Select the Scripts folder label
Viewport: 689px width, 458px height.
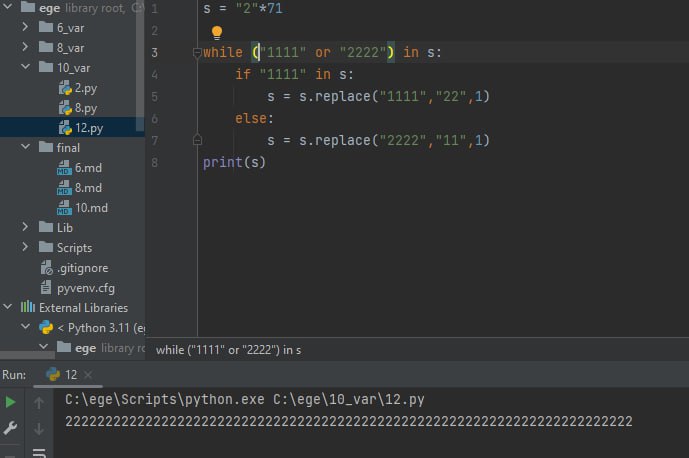point(74,248)
